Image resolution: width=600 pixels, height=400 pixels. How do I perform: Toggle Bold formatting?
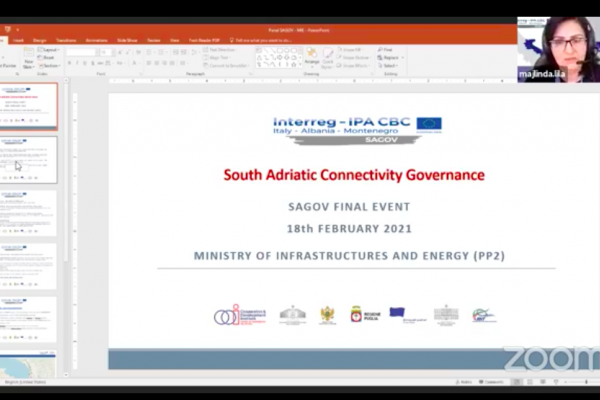pyautogui.click(x=69, y=63)
